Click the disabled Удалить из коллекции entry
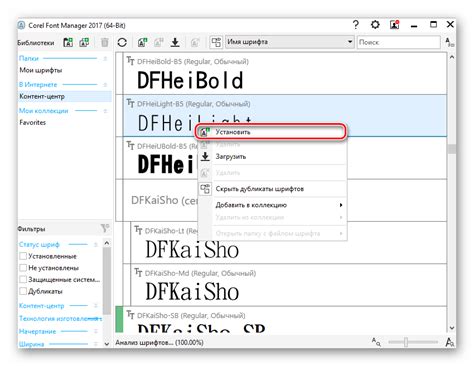The image size is (474, 366). click(272, 217)
